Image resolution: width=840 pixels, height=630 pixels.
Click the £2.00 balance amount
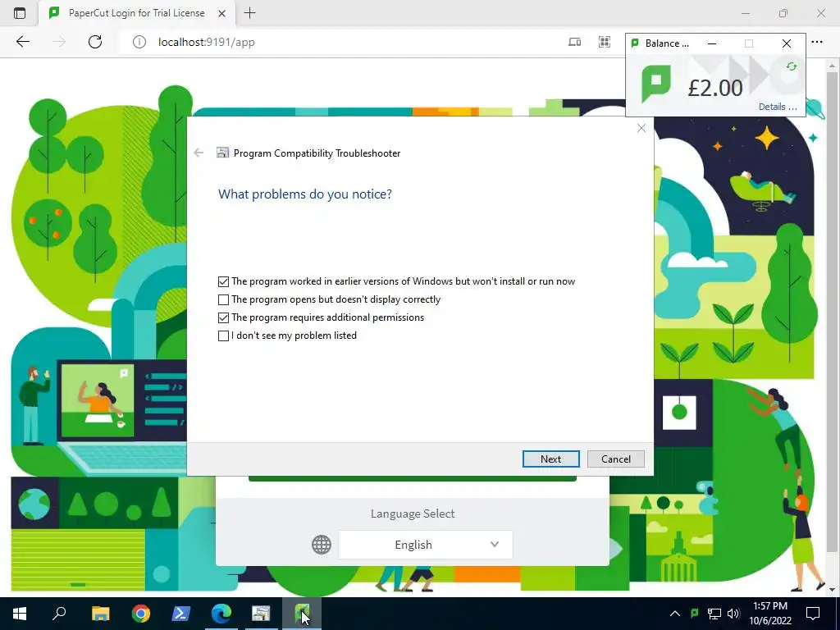[x=715, y=88]
